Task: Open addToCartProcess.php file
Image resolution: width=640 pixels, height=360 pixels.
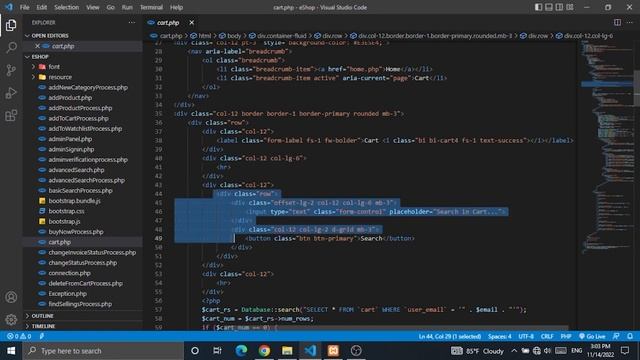Action: [78, 118]
